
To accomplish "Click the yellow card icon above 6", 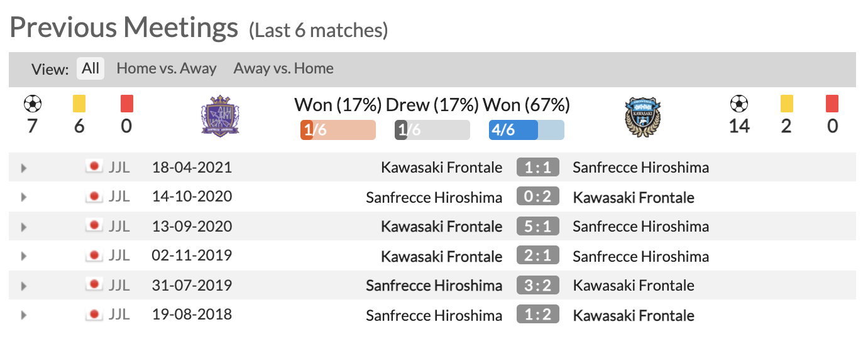I will 79,104.
